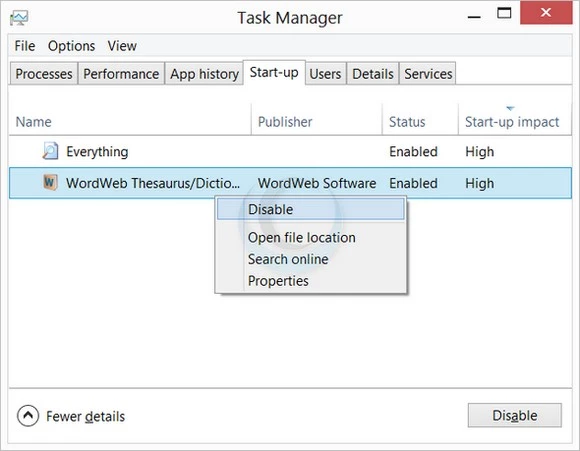
Task: Open the View menu
Action: (x=122, y=46)
